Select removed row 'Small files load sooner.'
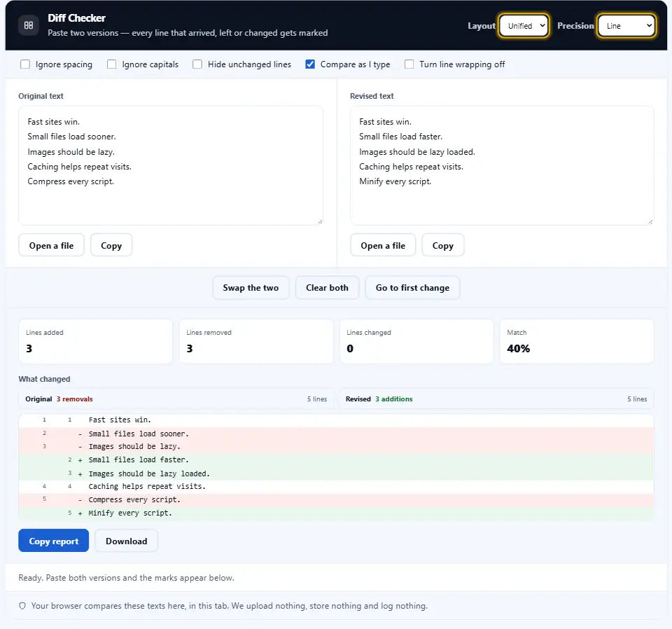672x629 pixels. coord(336,434)
